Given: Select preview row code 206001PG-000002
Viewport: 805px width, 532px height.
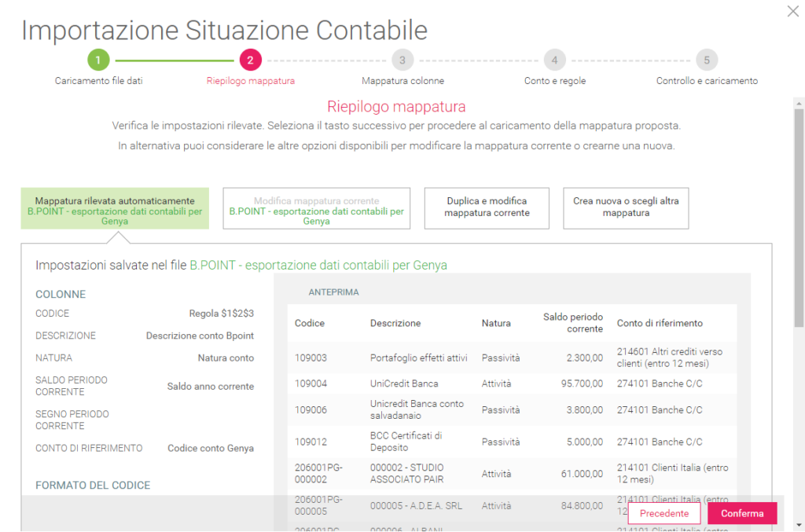Looking at the screenshot, I should (x=318, y=474).
